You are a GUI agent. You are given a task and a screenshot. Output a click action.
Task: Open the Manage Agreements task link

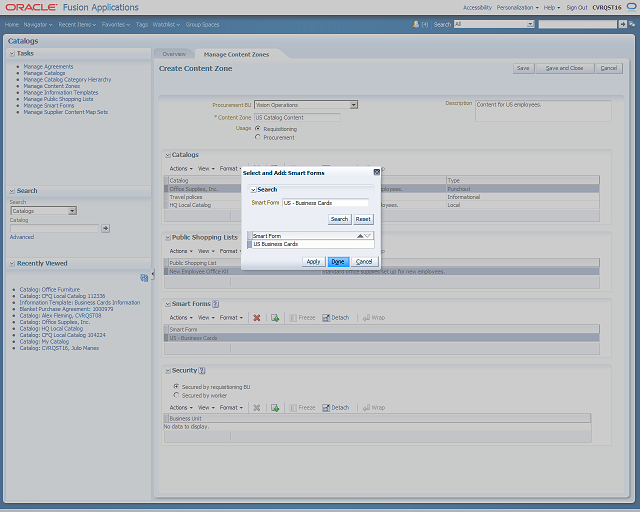pos(48,67)
